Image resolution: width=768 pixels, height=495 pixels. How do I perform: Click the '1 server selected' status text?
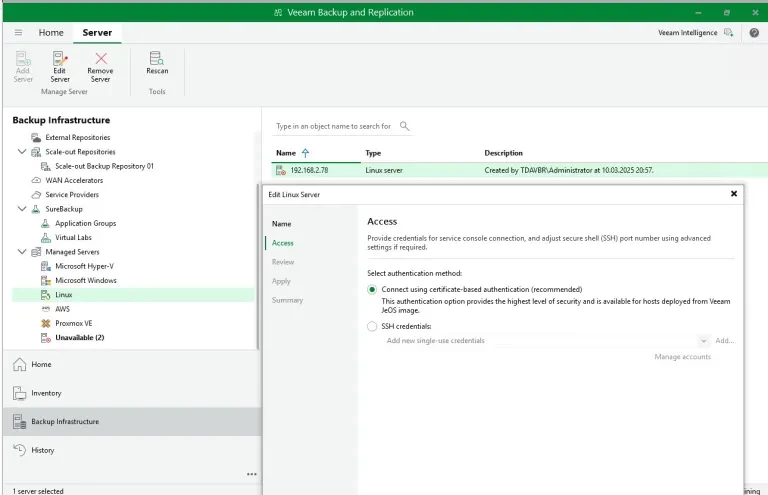[x=38, y=491]
